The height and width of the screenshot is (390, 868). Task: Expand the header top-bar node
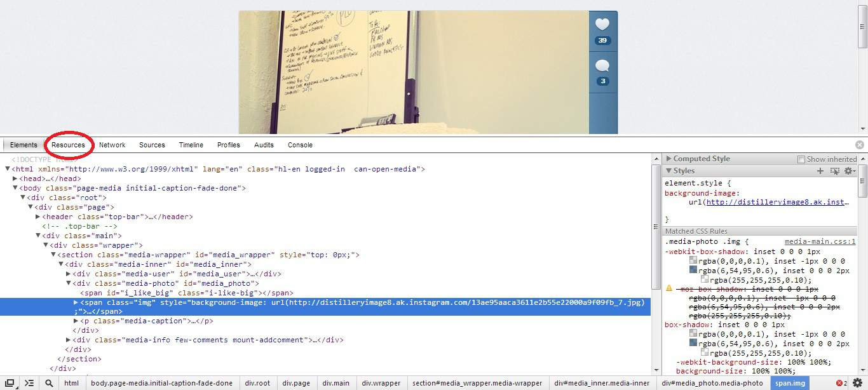38,217
